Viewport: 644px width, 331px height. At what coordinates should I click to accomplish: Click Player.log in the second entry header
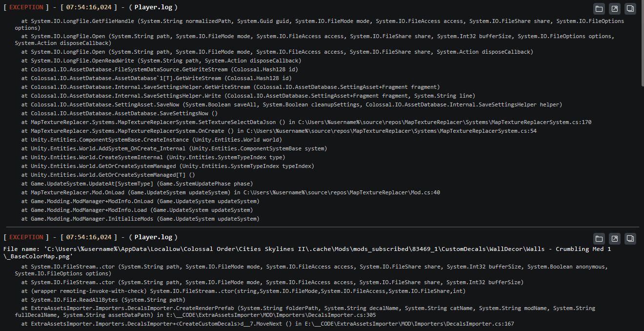click(x=153, y=237)
